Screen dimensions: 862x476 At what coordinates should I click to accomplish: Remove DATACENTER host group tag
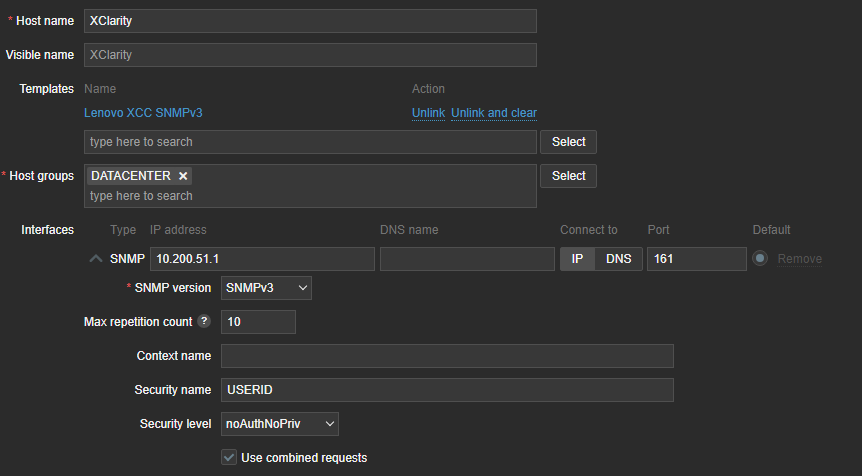coord(183,176)
